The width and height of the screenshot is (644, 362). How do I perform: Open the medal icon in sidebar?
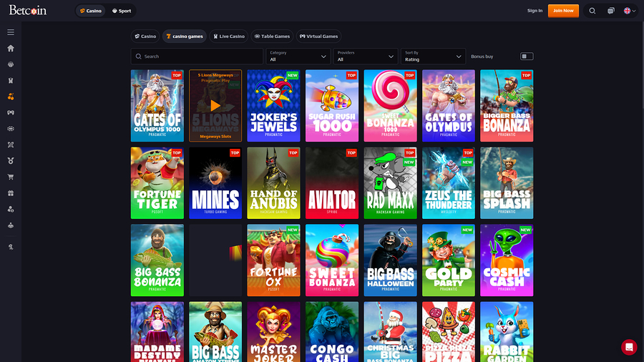tap(11, 161)
